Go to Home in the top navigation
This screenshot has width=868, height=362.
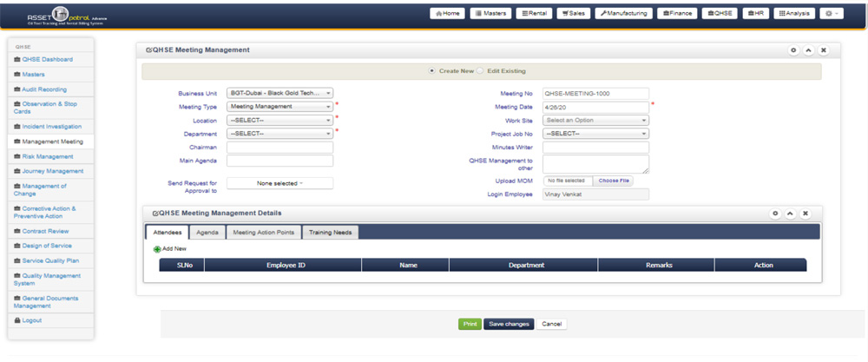(447, 13)
